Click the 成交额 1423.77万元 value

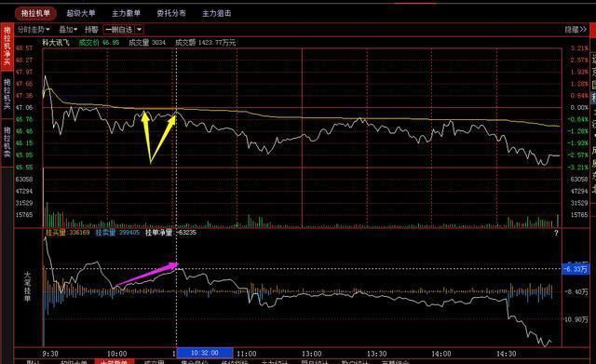[x=205, y=43]
